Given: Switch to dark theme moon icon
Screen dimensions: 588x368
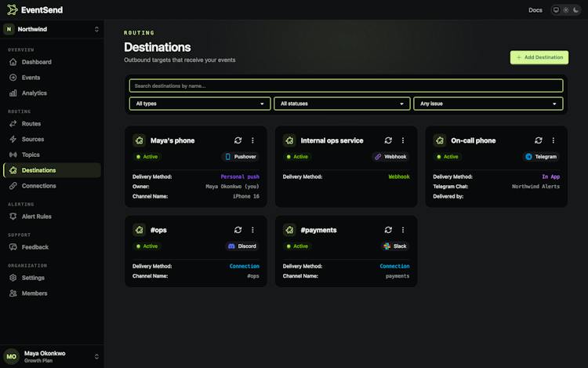Looking at the screenshot, I should 575,10.
